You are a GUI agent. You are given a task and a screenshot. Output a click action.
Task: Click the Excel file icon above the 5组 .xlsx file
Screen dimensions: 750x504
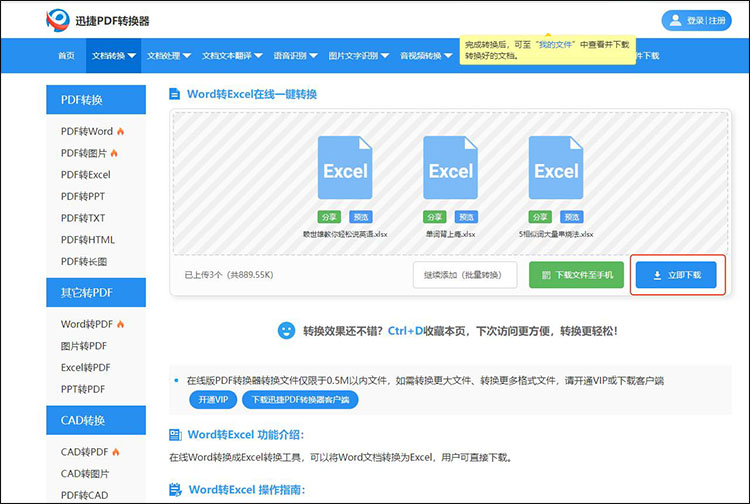click(556, 167)
